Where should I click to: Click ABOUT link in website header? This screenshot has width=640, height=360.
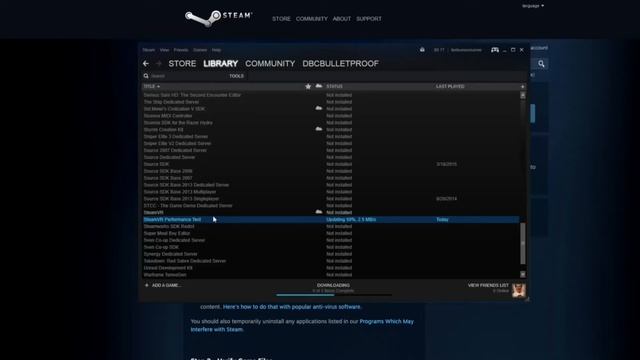342,19
